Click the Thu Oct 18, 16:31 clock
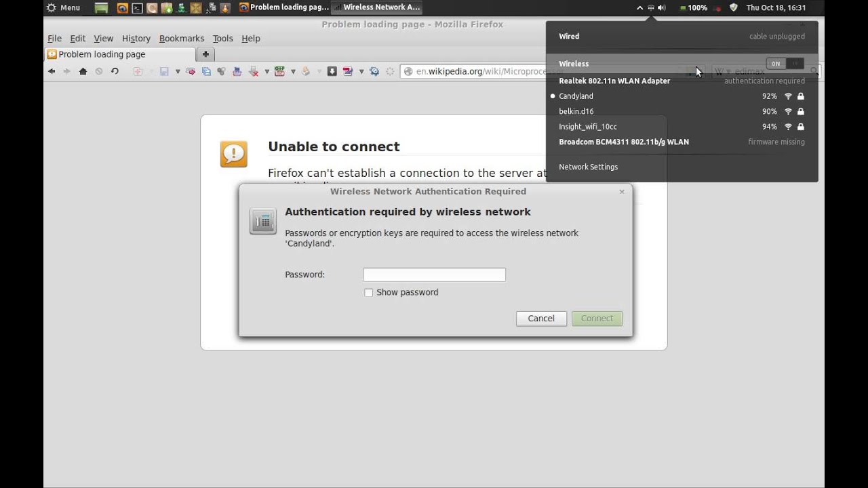This screenshot has width=868, height=488. coord(776,8)
